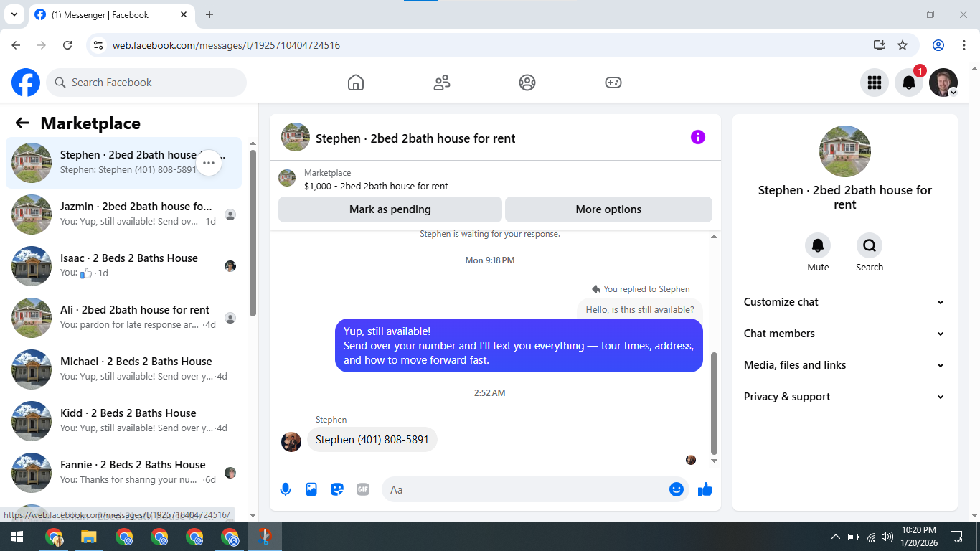Search within the conversation magnifier icon
The width and height of the screenshot is (980, 551).
click(870, 246)
